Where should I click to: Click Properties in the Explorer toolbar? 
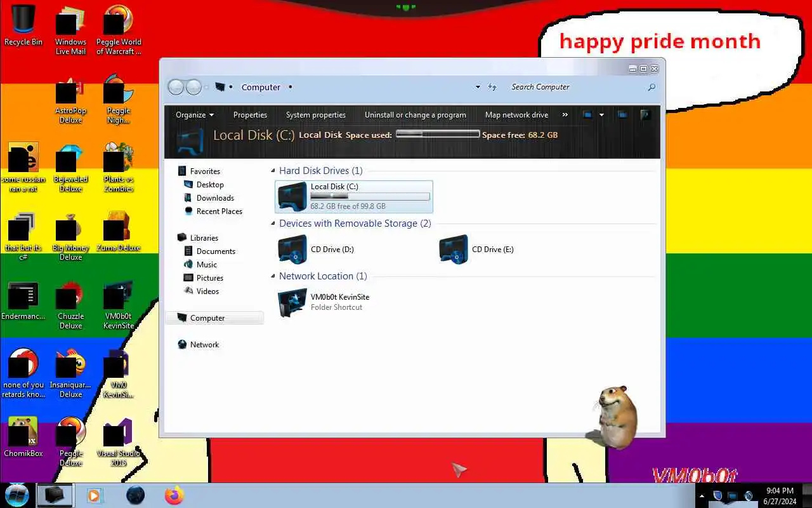coord(250,115)
